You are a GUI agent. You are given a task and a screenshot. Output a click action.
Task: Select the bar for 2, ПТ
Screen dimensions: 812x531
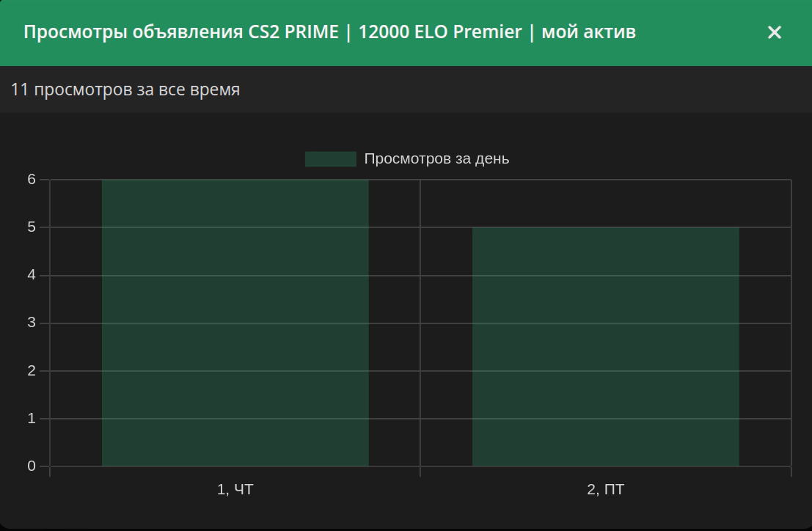pyautogui.click(x=605, y=347)
